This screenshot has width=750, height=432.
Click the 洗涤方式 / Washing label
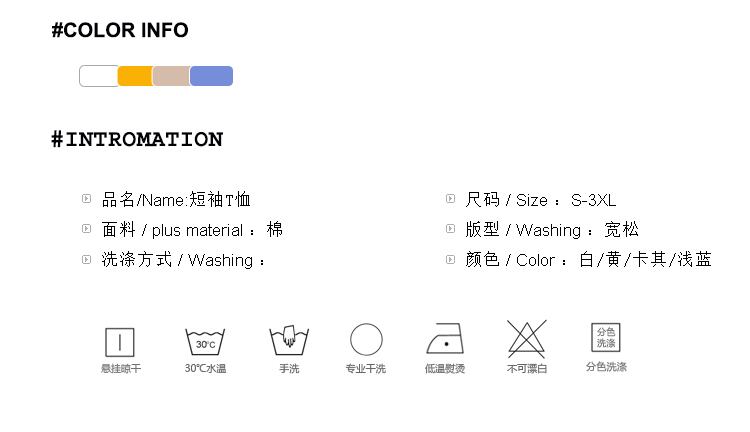point(184,260)
